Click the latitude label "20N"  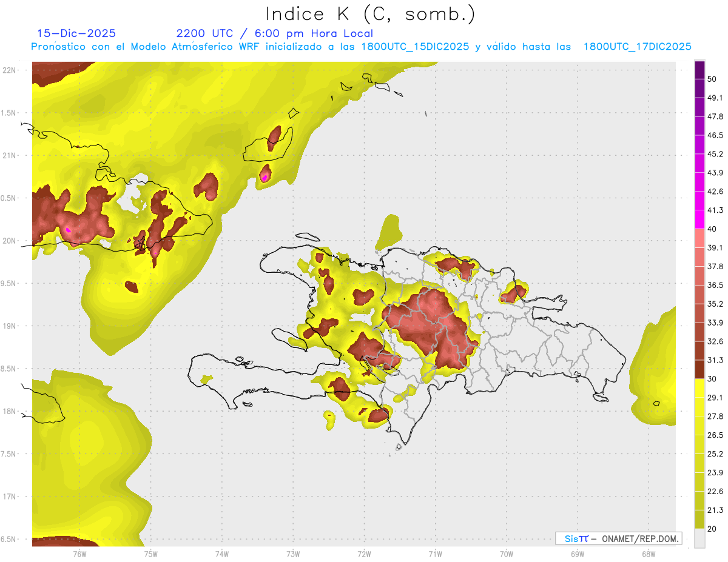point(10,241)
